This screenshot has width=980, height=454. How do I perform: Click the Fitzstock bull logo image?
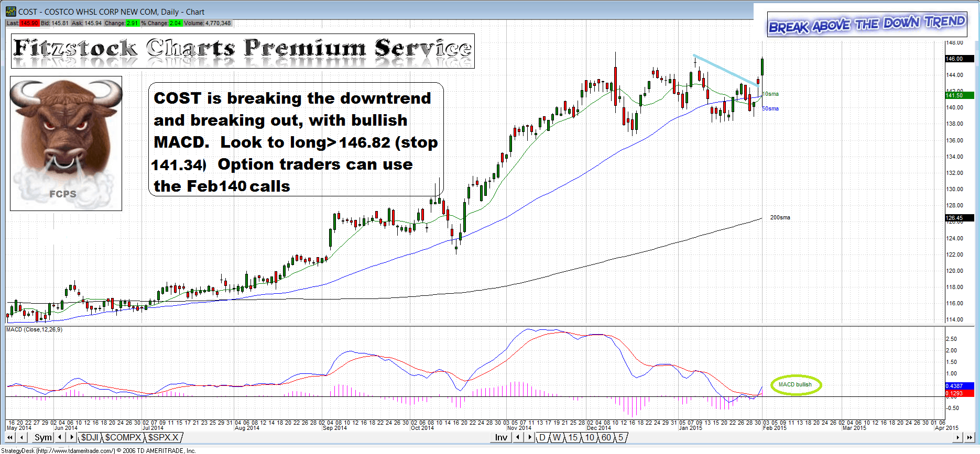coord(66,143)
